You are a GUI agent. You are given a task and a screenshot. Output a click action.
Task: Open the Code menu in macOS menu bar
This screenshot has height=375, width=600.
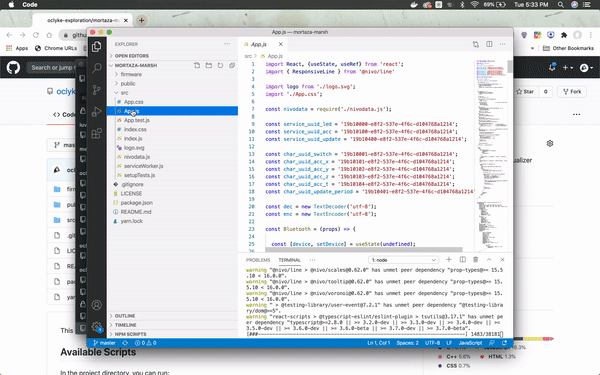[x=30, y=5]
